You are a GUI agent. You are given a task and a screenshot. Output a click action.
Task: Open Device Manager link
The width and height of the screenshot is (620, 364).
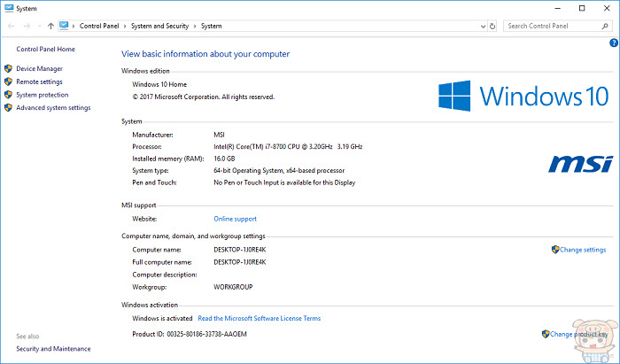tap(39, 68)
